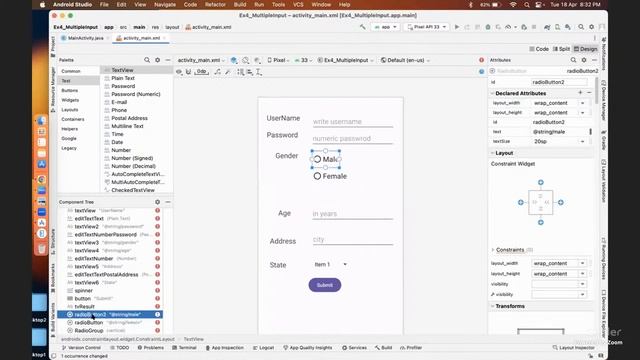
Task: Select the Buttons palette category
Action: (x=70, y=90)
